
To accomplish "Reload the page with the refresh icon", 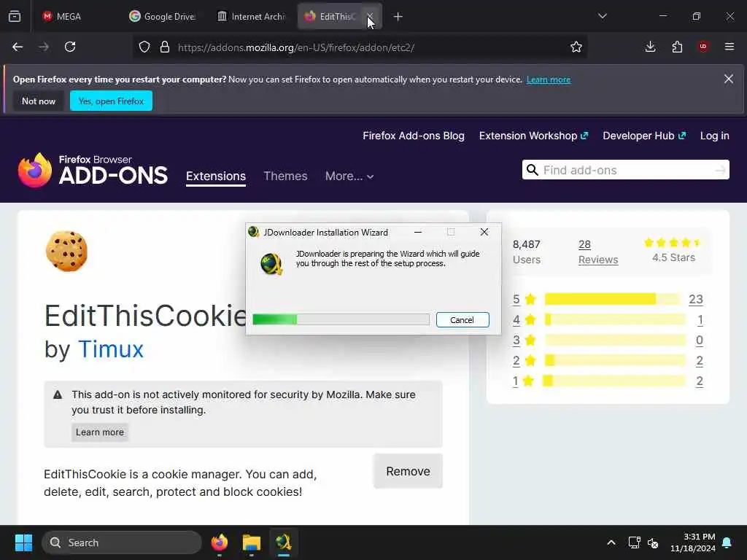I will pyautogui.click(x=70, y=47).
